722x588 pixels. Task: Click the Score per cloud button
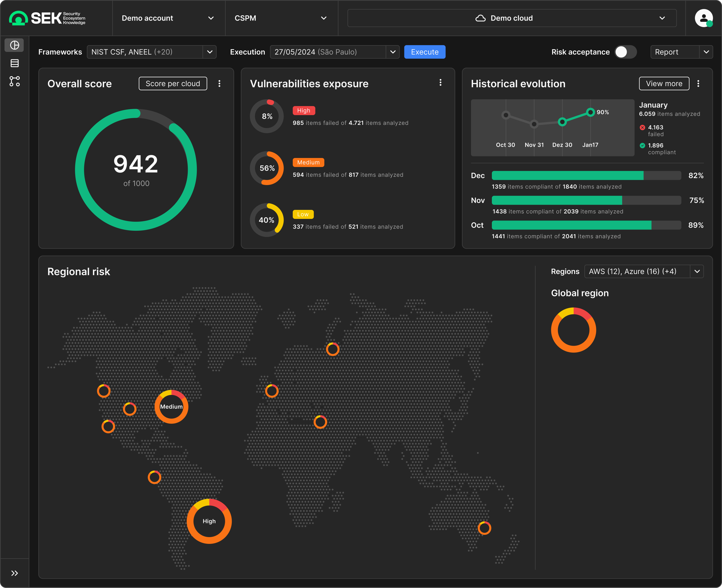[173, 84]
